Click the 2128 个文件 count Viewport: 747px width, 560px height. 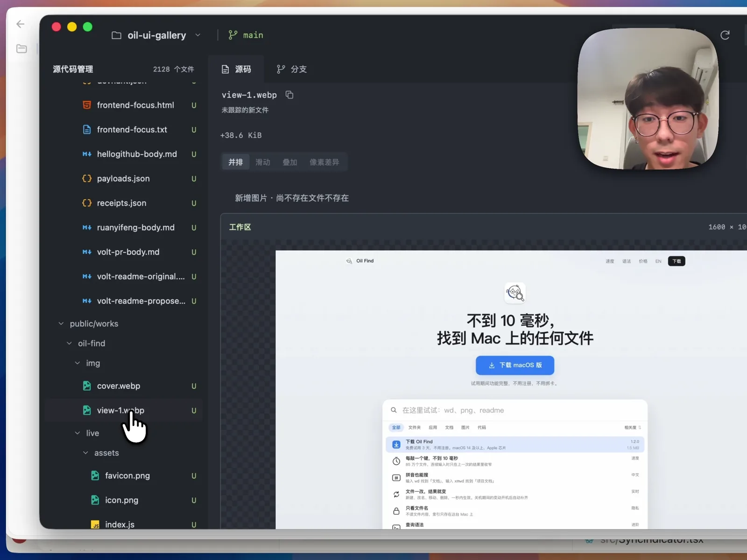tap(174, 69)
